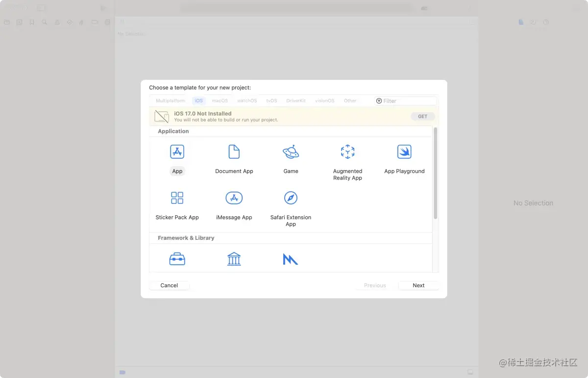The height and width of the screenshot is (378, 588).
Task: Open Test navigator diamond icon in background
Action: coord(70,22)
